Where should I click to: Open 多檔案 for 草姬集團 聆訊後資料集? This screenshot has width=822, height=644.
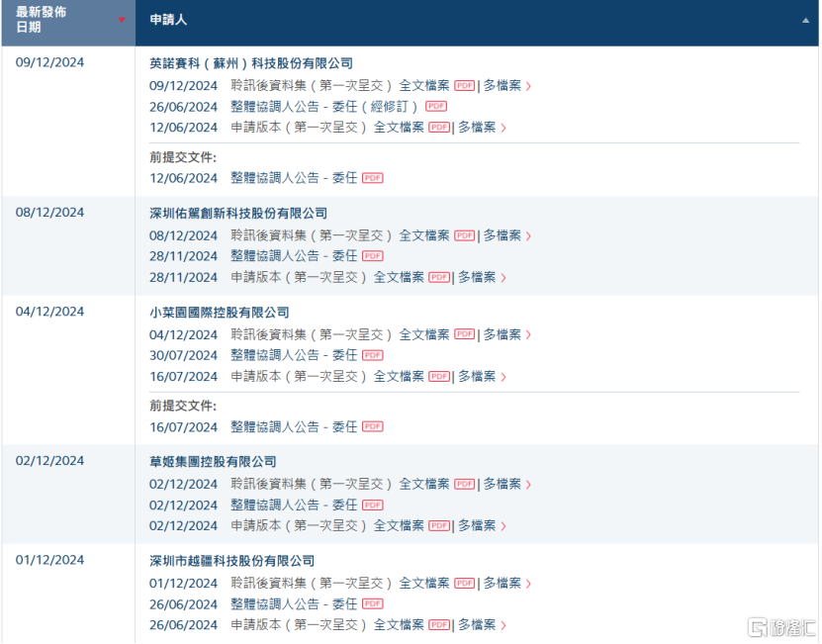[x=506, y=484]
